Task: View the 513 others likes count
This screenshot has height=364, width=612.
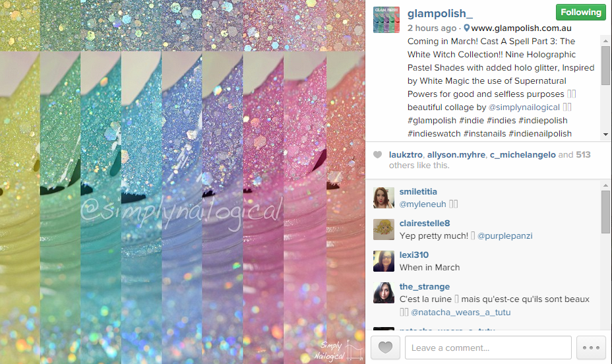Action: (x=583, y=154)
